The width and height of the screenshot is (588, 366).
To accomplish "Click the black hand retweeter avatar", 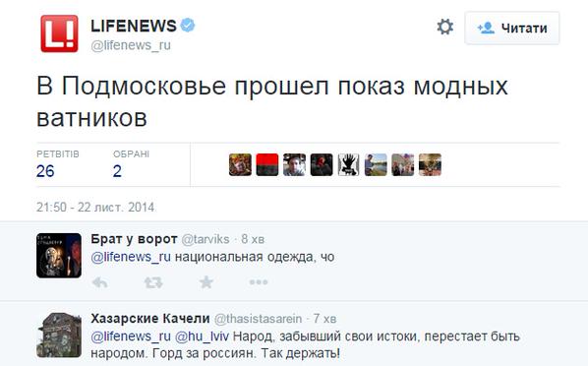I will (348, 164).
